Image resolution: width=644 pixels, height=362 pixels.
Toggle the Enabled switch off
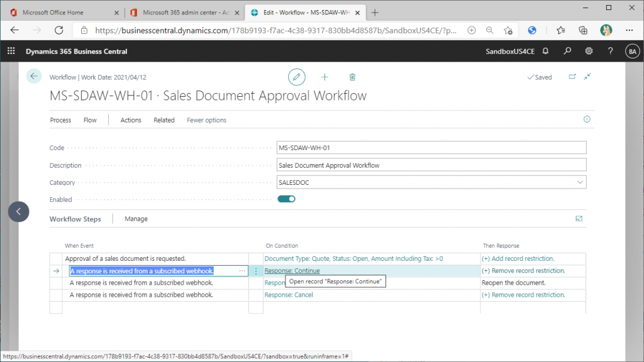click(286, 199)
